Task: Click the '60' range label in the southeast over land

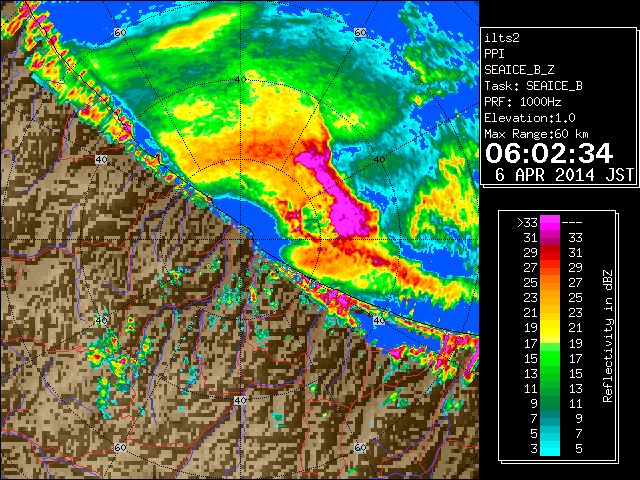Action: point(360,447)
